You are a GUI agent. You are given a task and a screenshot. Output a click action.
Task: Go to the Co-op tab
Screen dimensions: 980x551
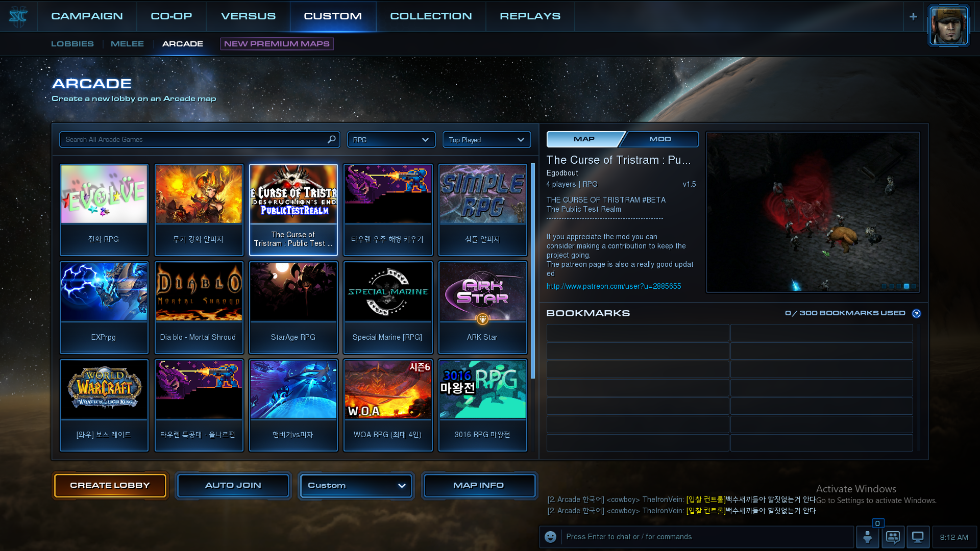coord(171,16)
